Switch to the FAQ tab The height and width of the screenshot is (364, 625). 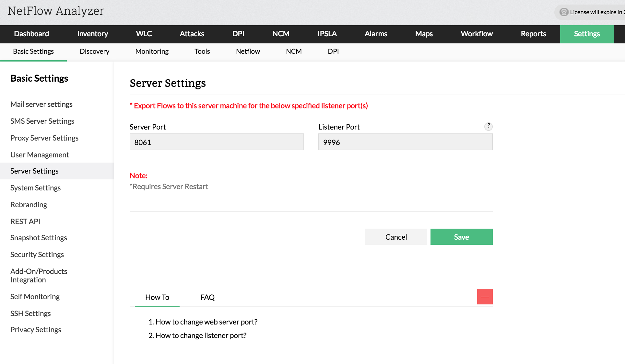[207, 297]
